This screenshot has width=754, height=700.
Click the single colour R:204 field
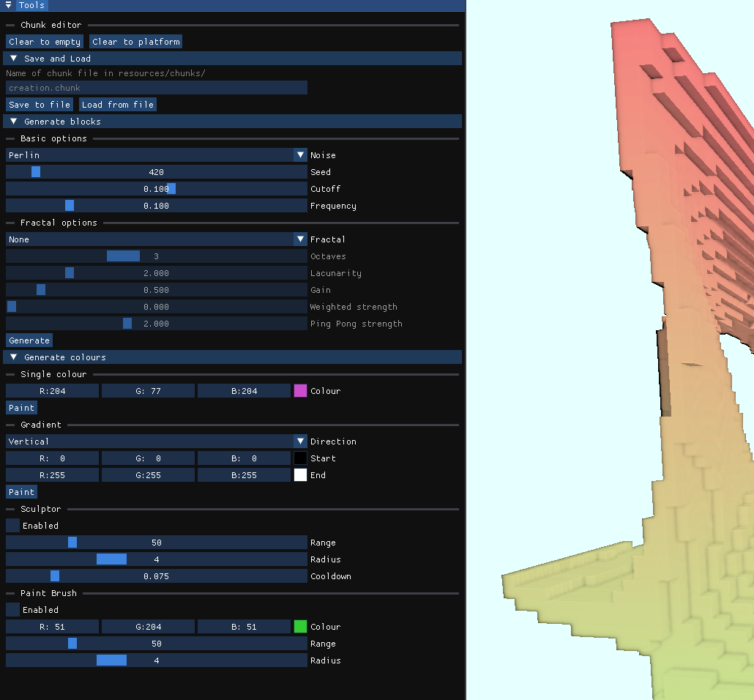click(53, 391)
